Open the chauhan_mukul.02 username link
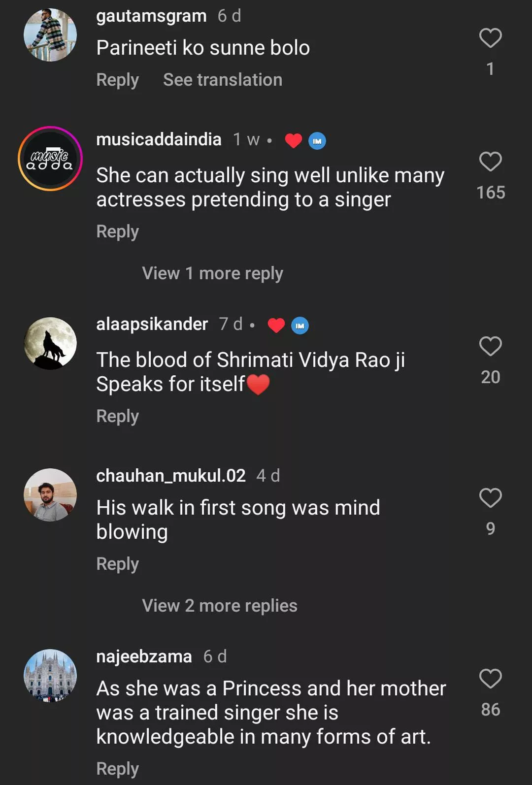The height and width of the screenshot is (785, 532). click(x=170, y=476)
